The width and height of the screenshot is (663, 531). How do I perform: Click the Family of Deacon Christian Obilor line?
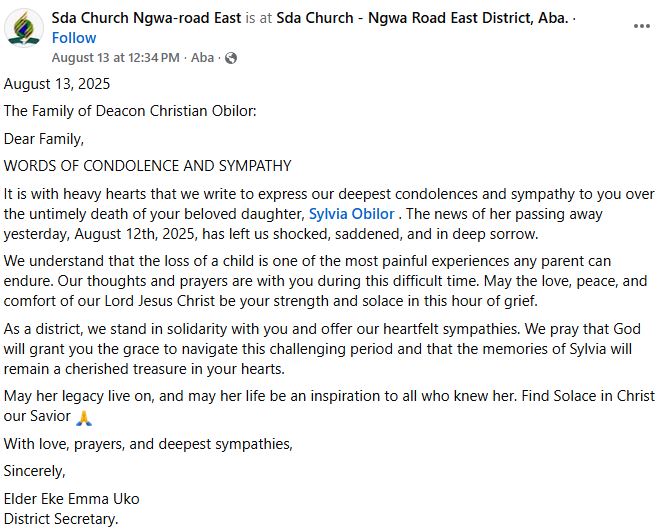[x=130, y=111]
